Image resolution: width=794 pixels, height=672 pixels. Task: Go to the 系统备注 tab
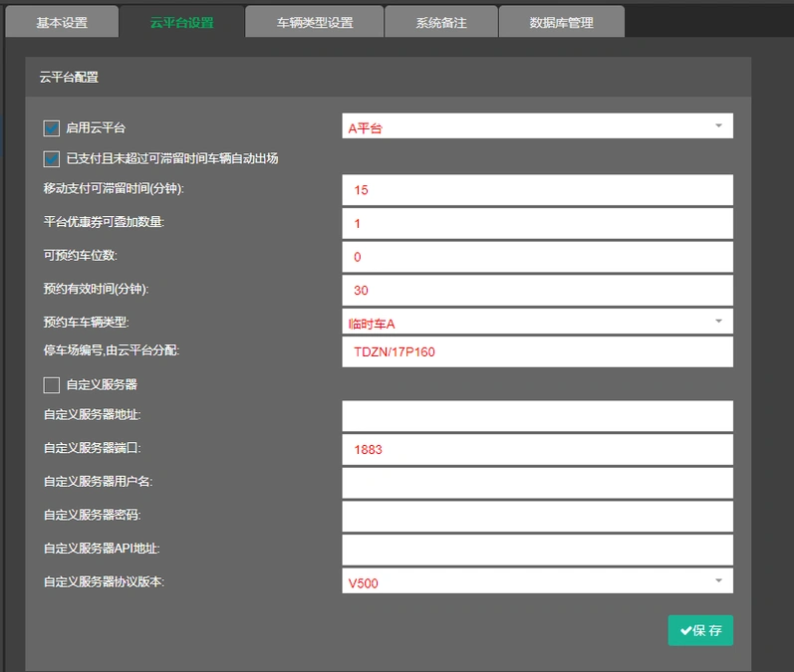441,22
